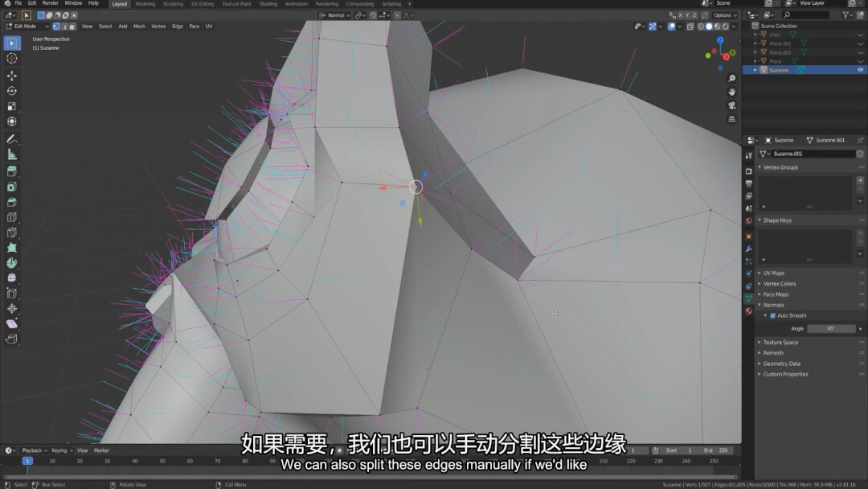Switch to Face select mode
This screenshot has width=868, height=489.
tap(72, 26)
